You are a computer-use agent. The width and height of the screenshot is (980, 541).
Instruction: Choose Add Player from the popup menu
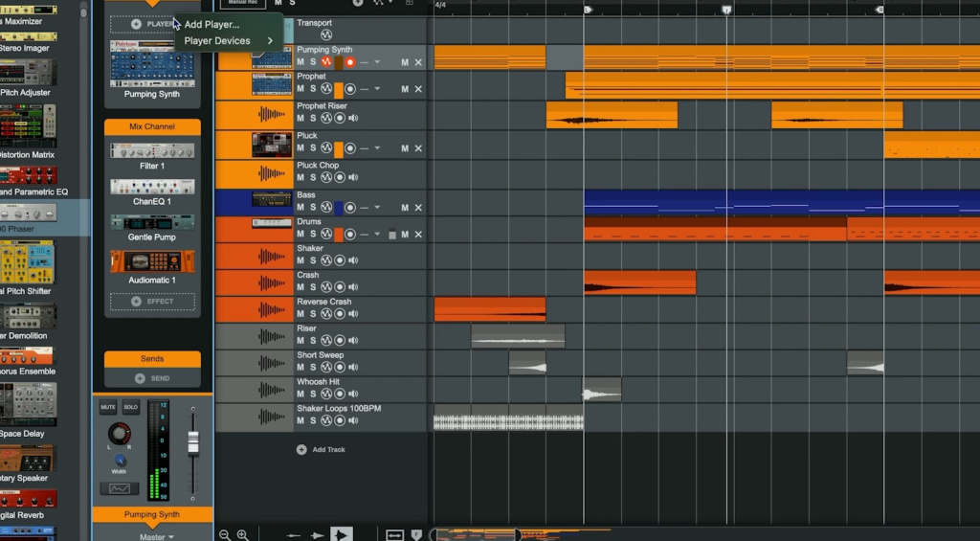click(212, 24)
